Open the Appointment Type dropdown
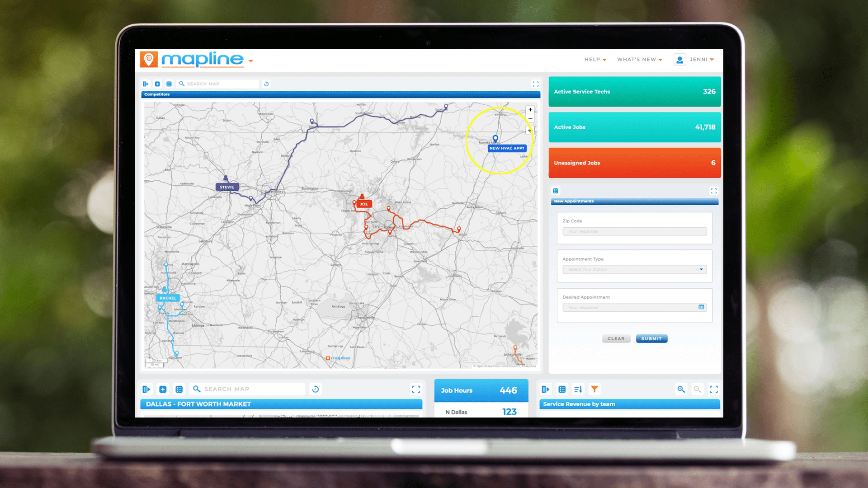This screenshot has height=488, width=868. [x=701, y=269]
